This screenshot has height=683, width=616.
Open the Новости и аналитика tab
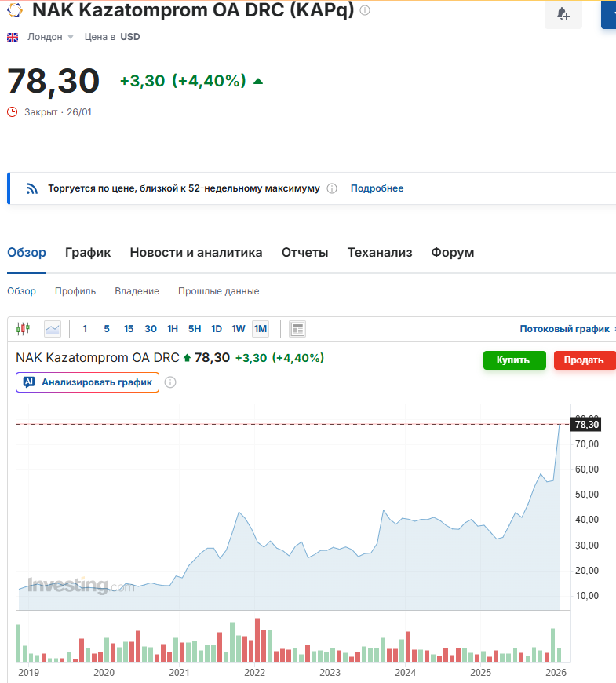pyautogui.click(x=195, y=253)
